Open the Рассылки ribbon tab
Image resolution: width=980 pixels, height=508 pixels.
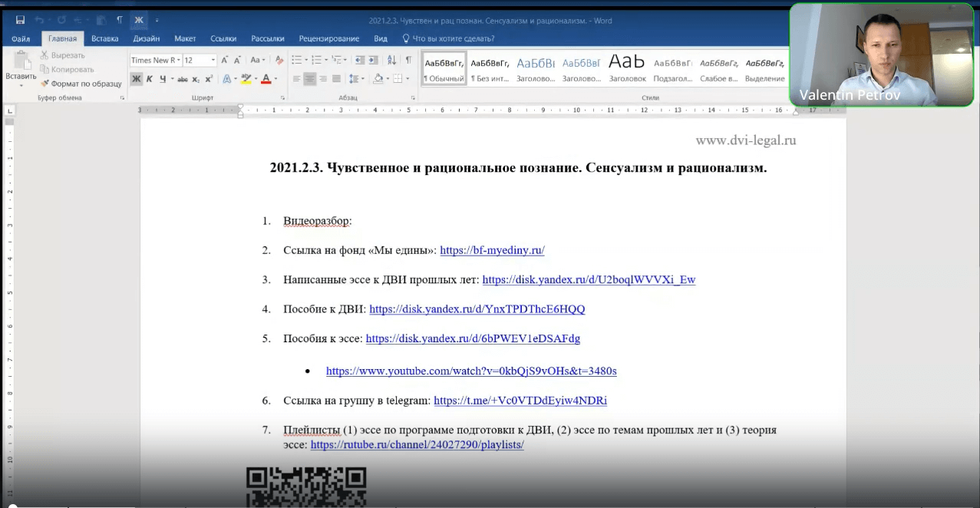click(x=268, y=38)
